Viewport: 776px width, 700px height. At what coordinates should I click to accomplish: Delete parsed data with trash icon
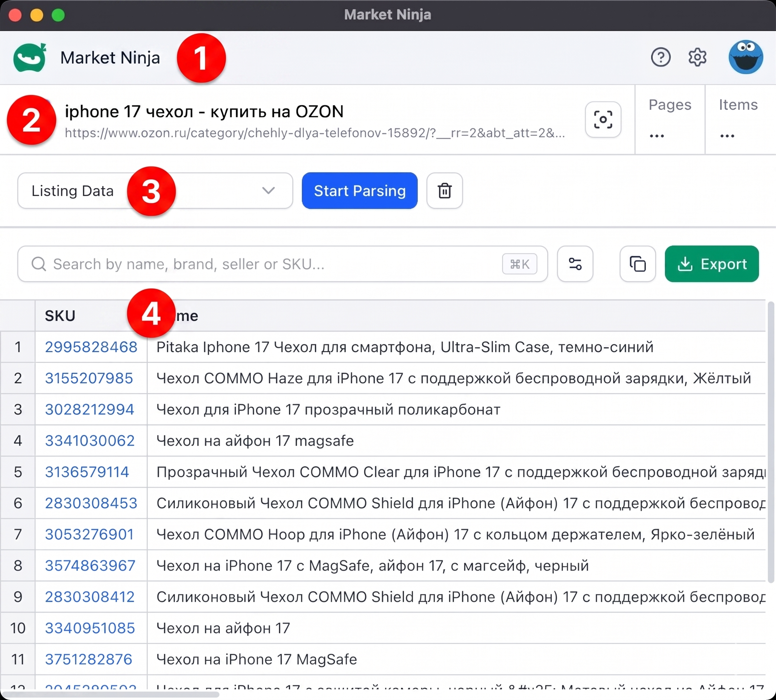445,191
